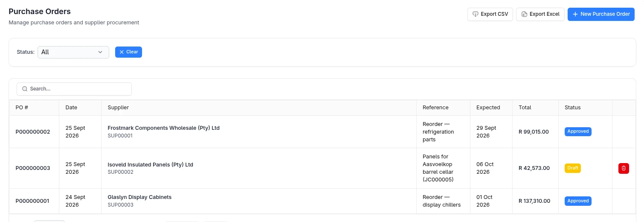Click Approved badge for P000000002
This screenshot has width=644, height=222.
(578, 131)
